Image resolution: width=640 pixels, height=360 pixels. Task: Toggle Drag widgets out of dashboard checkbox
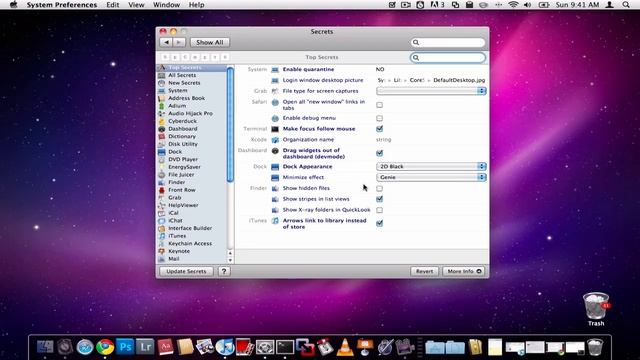[380, 153]
